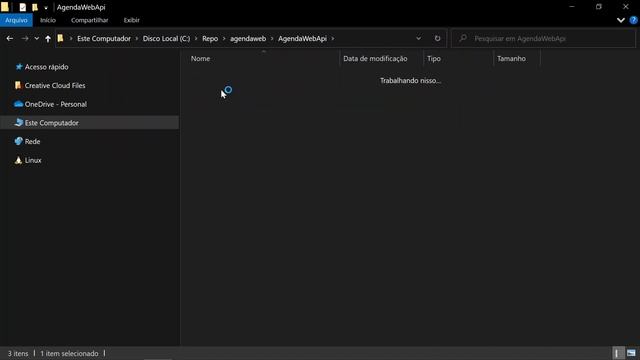Image resolution: width=640 pixels, height=360 pixels.
Task: Open Customize Quick Access Toolbar dropdown
Action: [46, 8]
